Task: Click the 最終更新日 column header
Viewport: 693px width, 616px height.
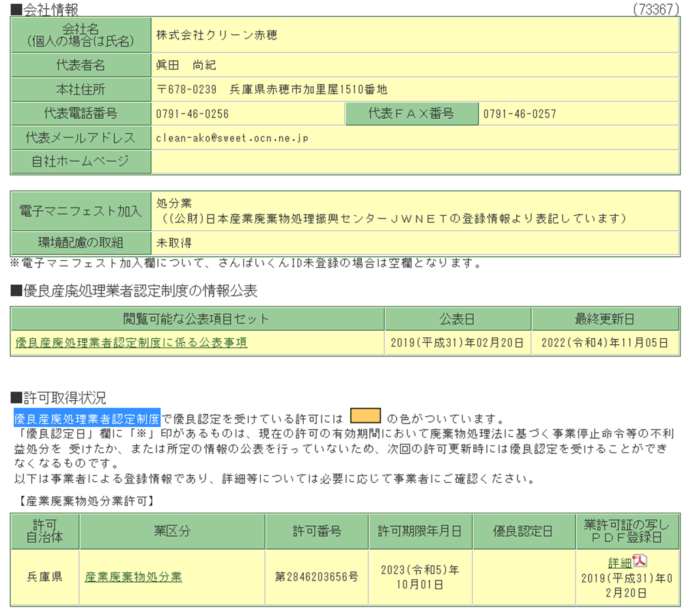Action: [x=605, y=319]
